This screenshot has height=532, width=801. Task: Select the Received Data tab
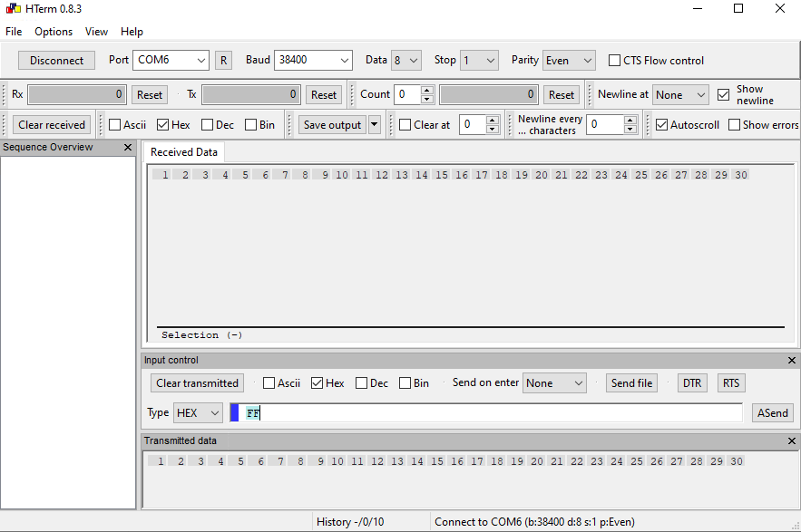click(x=184, y=152)
